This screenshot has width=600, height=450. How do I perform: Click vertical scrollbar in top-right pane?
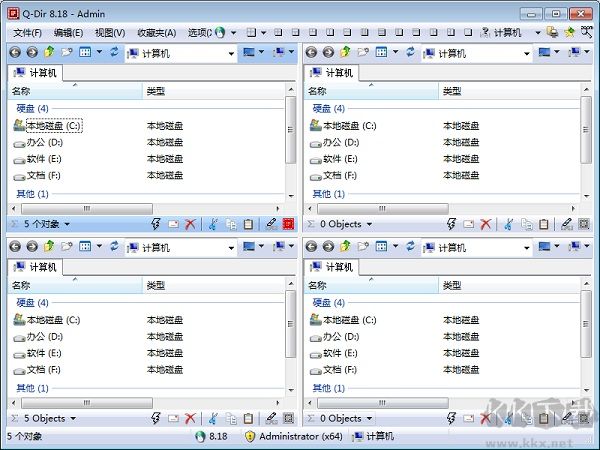[x=586, y=130]
